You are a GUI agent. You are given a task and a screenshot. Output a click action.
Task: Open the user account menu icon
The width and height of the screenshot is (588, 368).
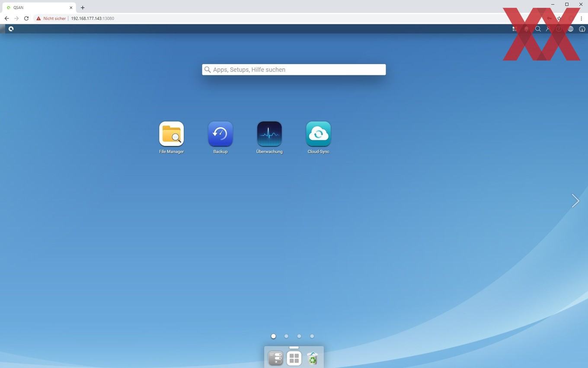point(548,29)
